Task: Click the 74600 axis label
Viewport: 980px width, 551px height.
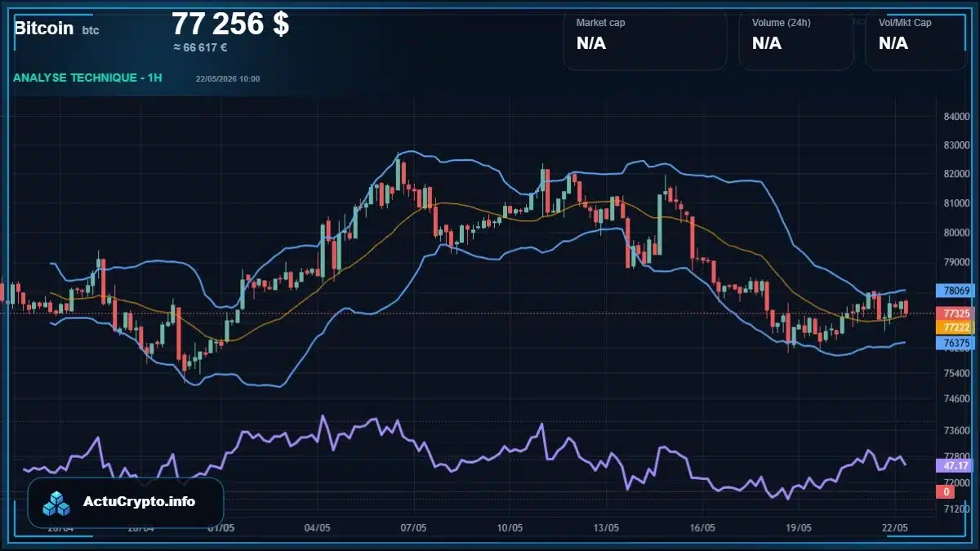Action: 955,398
